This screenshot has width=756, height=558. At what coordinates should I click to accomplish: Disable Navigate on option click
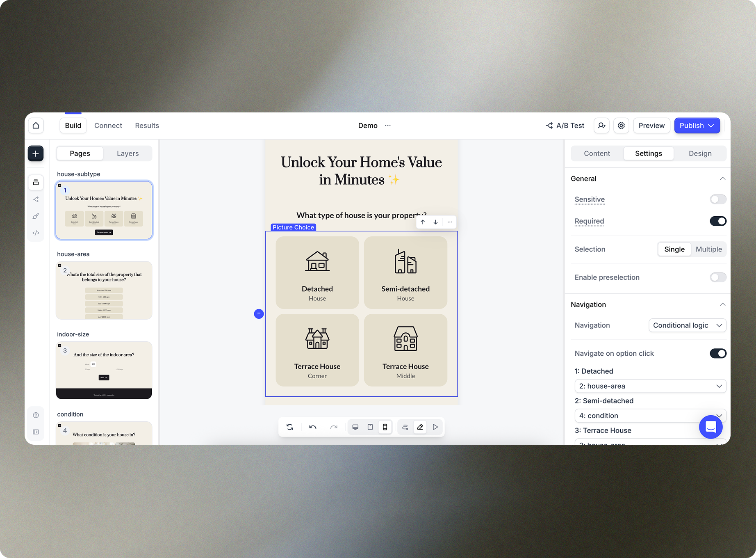718,354
